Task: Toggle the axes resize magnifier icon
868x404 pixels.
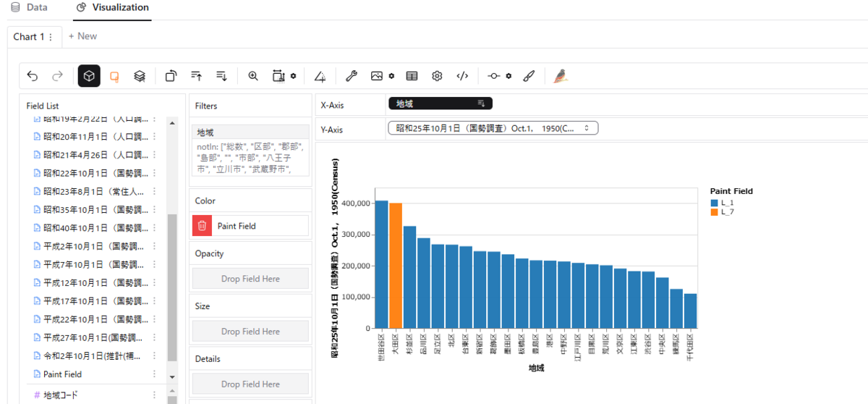Action: 253,76
